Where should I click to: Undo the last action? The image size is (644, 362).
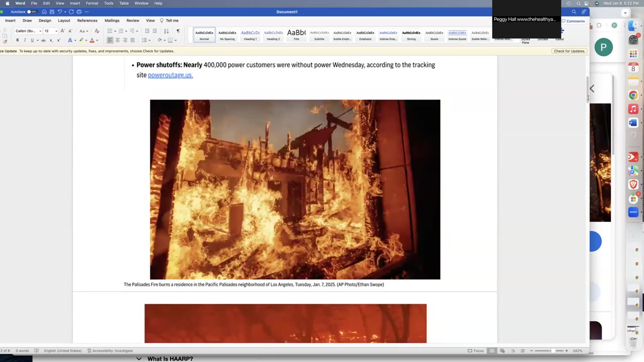click(60, 12)
